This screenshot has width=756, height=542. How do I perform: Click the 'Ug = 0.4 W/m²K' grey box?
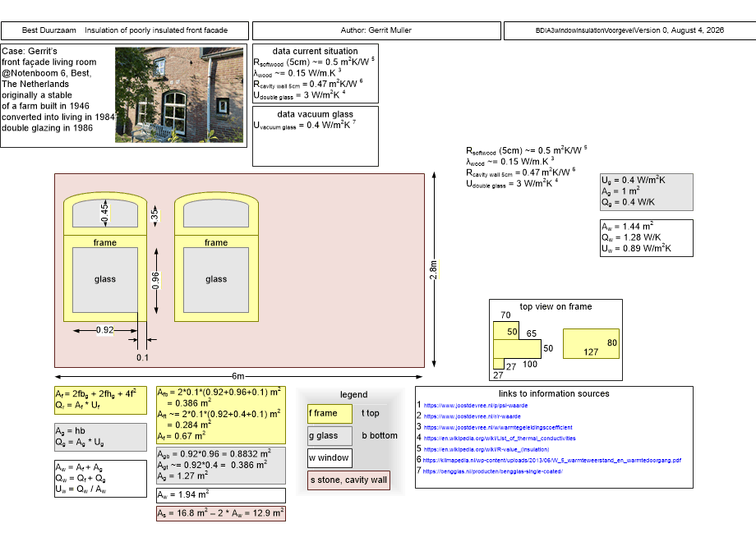[647, 191]
